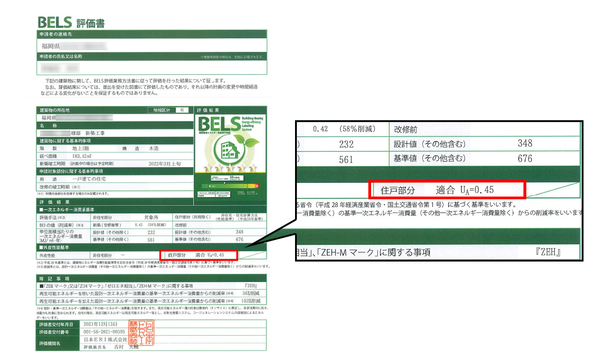Click 基準値（その他含む） in the enlarged callout
This screenshot has height=364, width=601.
(x=430, y=159)
